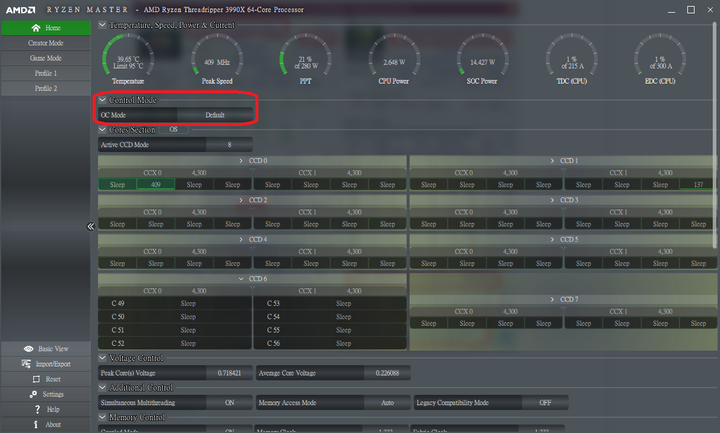This screenshot has height=433, width=720.
Task: Maximize the Ryzen Master window
Action: 691,10
